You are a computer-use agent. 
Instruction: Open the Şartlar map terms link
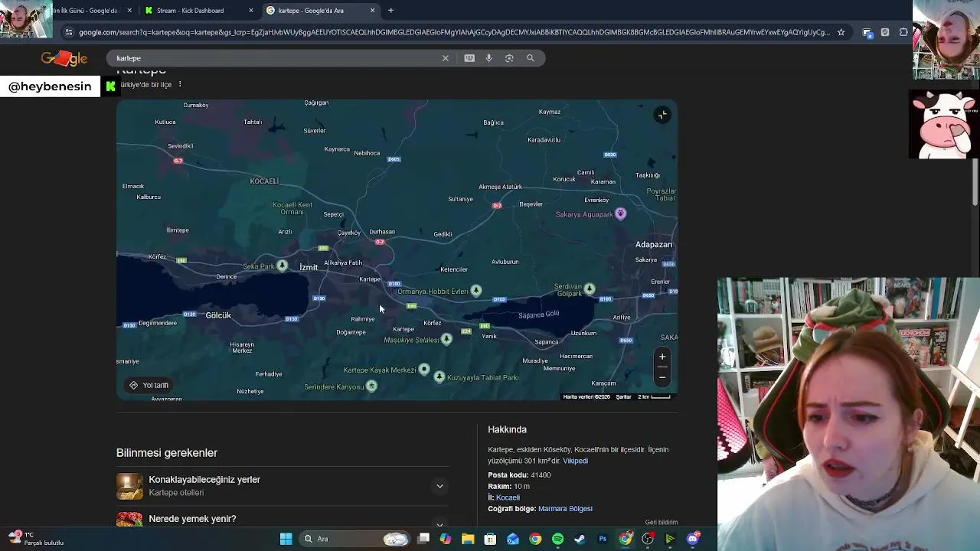coord(623,397)
